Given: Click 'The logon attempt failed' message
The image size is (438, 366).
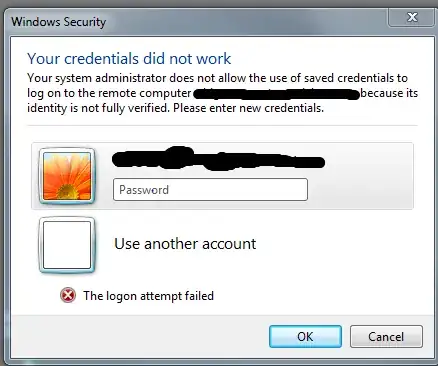Looking at the screenshot, I should (149, 296).
